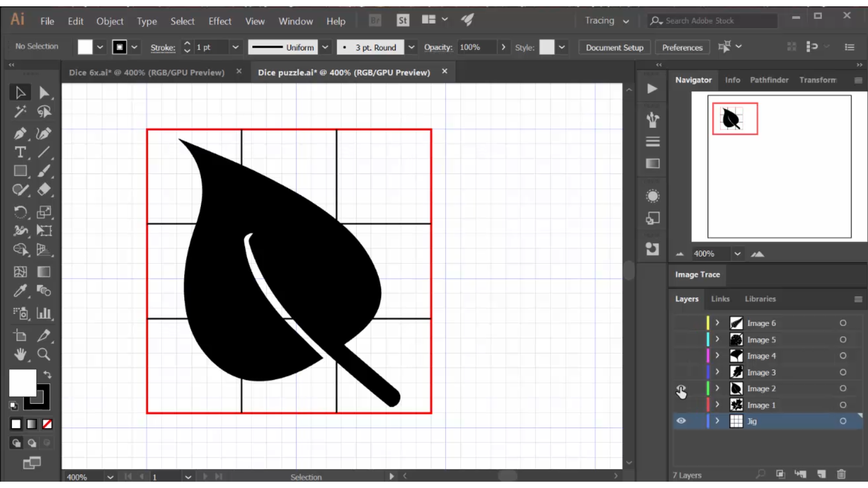
Task: Activate the Zoom tool
Action: coord(44,355)
